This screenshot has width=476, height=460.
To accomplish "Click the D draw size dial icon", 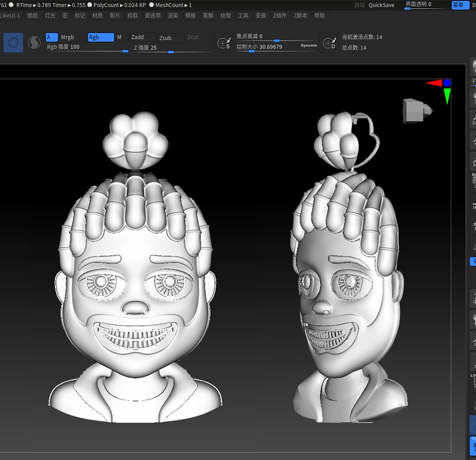I will click(329, 43).
